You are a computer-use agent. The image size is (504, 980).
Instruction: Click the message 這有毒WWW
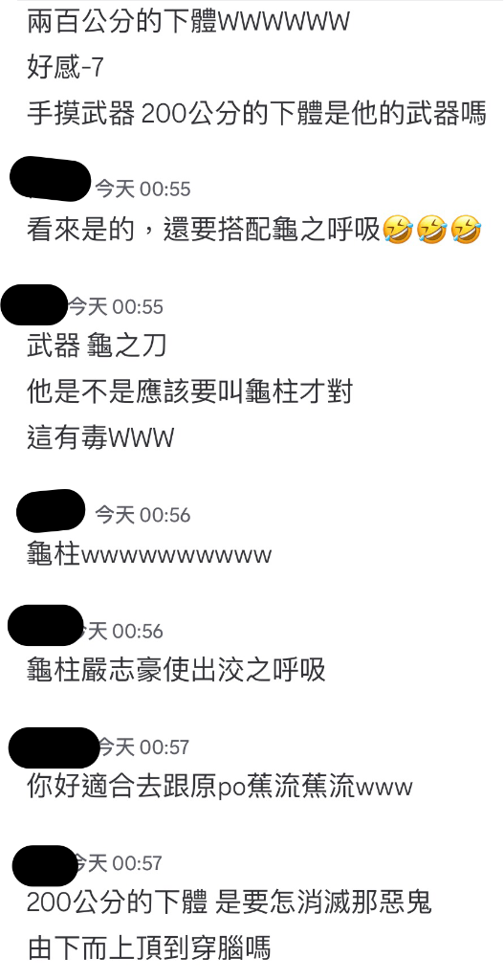click(99, 437)
